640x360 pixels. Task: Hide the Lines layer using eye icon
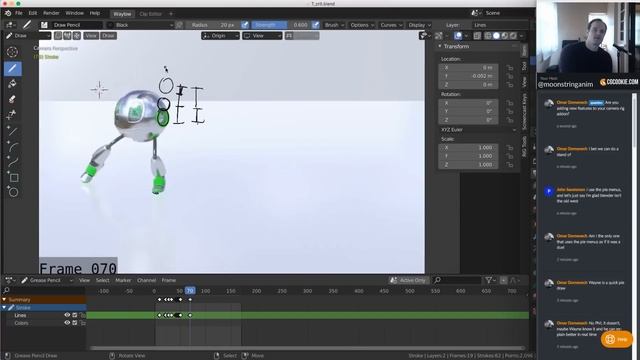67,315
